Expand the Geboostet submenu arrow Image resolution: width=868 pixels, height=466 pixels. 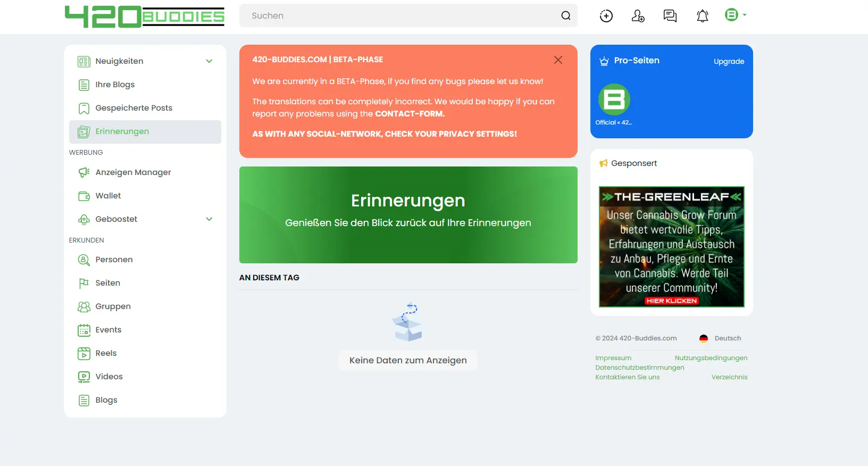tap(209, 219)
